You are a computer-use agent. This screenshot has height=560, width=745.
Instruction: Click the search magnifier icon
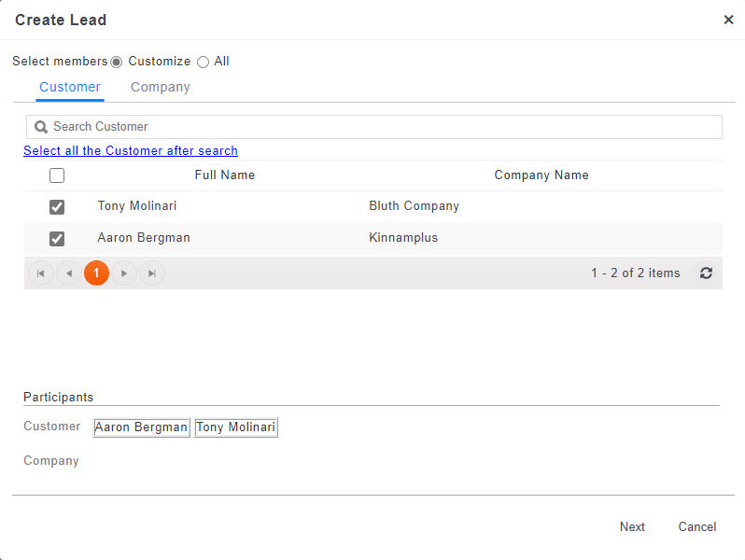41,127
